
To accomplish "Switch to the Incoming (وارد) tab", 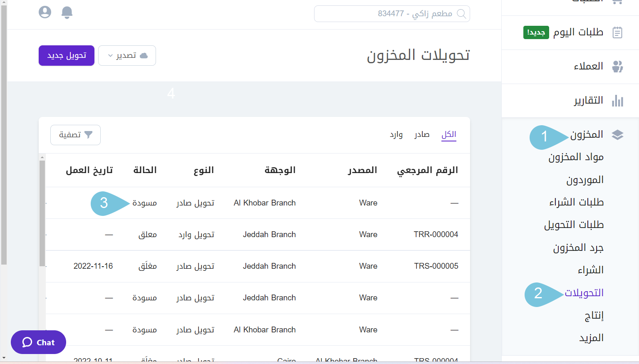I will [x=396, y=134].
